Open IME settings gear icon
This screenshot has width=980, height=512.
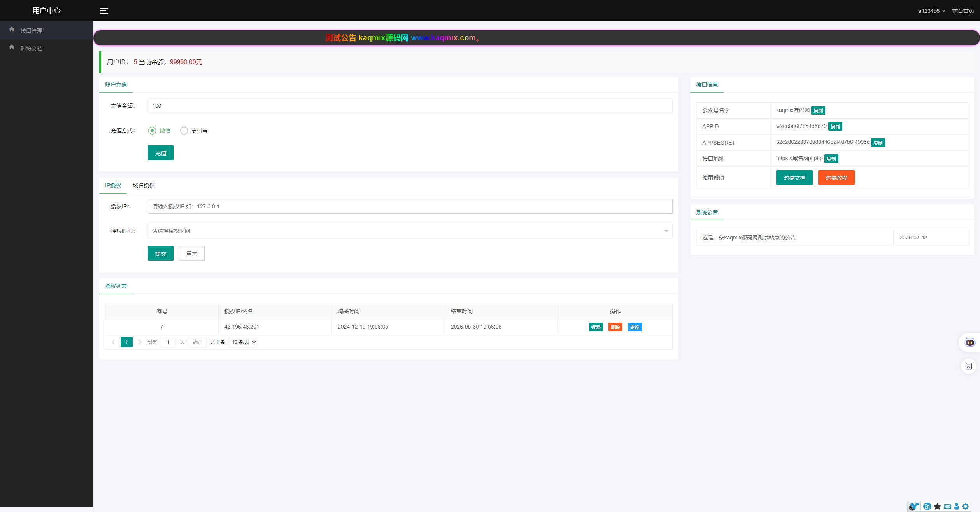coord(966,506)
